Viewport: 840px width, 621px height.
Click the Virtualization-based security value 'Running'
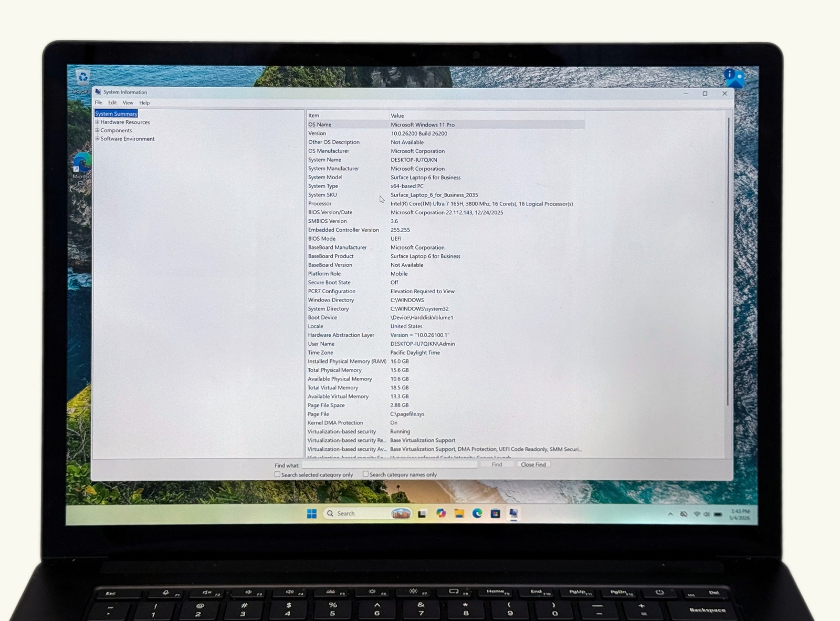(x=400, y=431)
